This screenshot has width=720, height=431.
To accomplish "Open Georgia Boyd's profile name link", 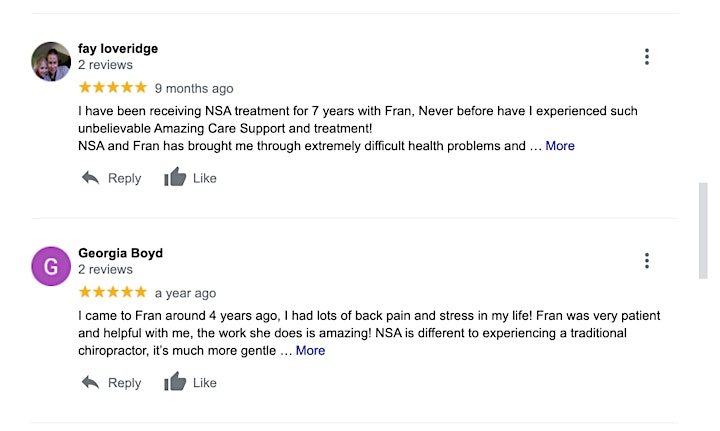I will pyautogui.click(x=120, y=253).
